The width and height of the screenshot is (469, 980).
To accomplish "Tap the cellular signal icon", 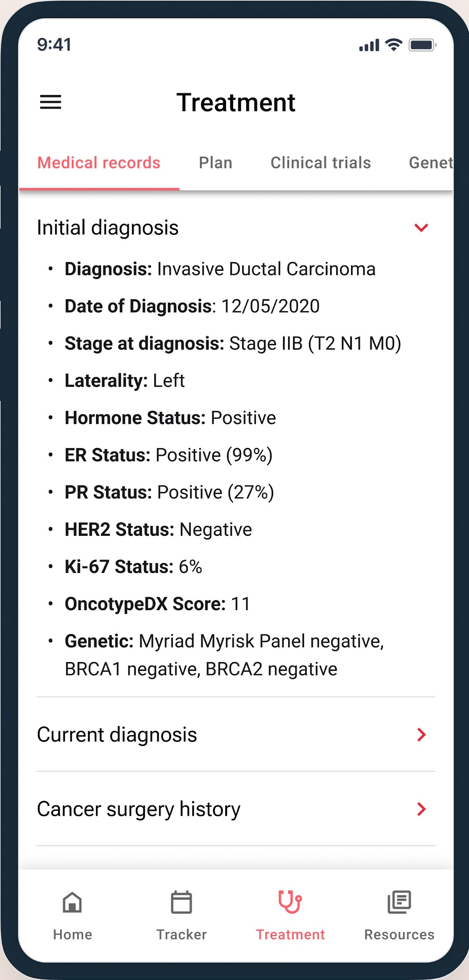I will coord(369,45).
